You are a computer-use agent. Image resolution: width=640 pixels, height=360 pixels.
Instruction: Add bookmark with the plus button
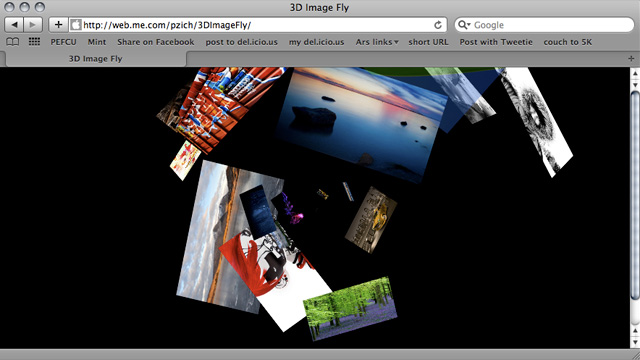(58, 25)
